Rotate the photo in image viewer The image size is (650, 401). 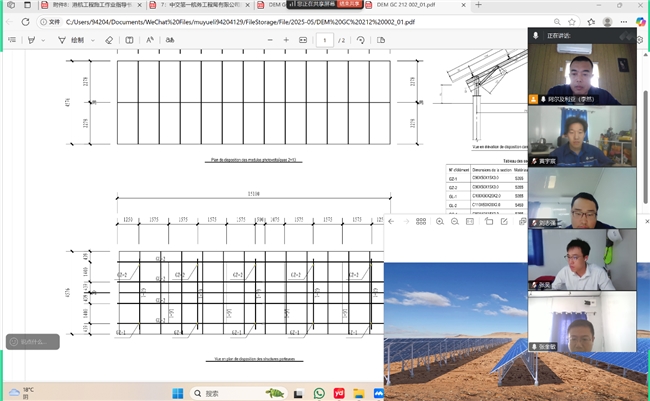pos(489,221)
